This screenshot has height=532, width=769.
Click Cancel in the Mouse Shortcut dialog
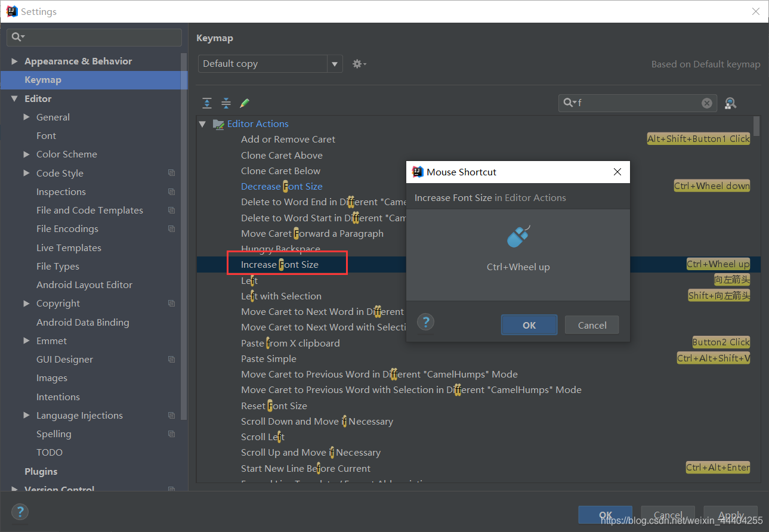(x=592, y=325)
